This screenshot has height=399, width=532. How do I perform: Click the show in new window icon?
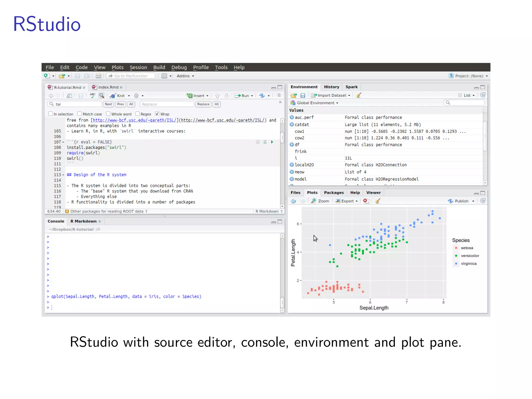click(69, 96)
